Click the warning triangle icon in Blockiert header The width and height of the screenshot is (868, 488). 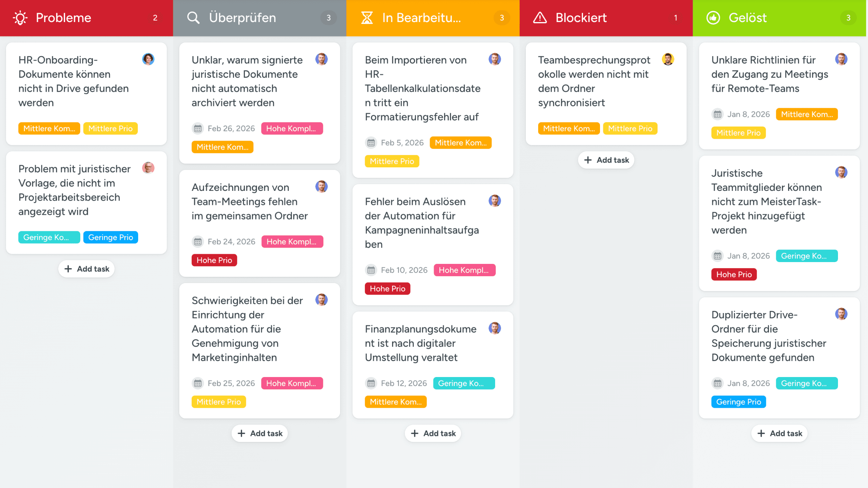(x=540, y=18)
